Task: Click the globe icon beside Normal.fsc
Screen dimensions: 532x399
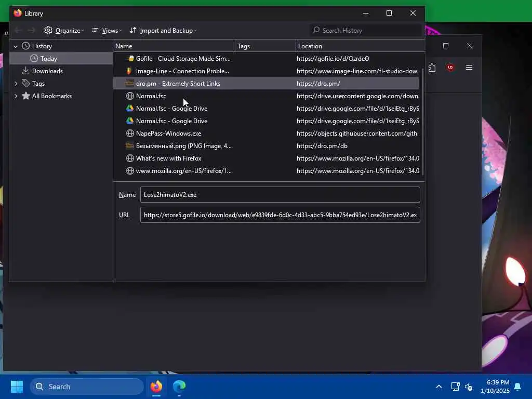Action: 130,96
